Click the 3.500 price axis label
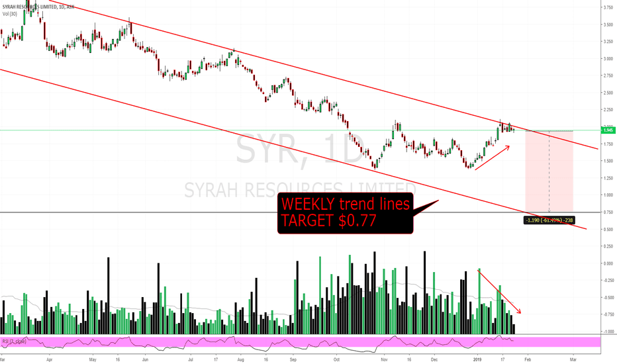This screenshot has height=364, width=617. (608, 24)
